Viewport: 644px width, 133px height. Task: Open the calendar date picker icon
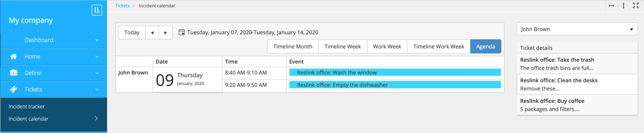pyautogui.click(x=182, y=32)
